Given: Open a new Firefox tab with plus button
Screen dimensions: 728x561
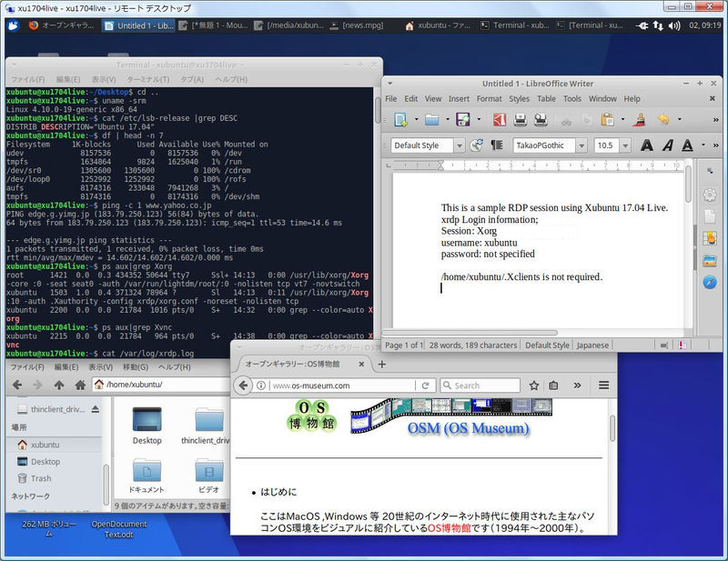Looking at the screenshot, I should tap(381, 365).
